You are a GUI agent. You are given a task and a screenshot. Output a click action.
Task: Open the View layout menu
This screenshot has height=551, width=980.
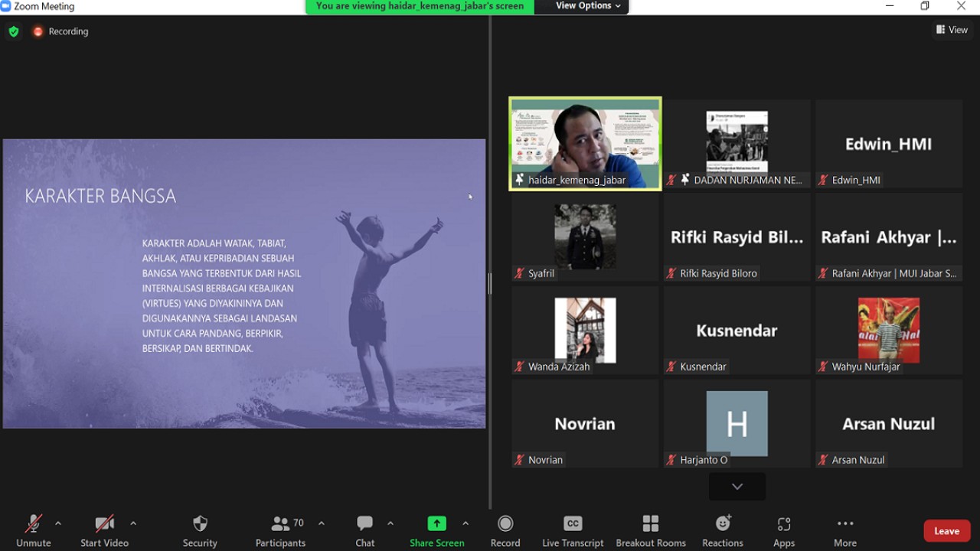[x=952, y=30]
